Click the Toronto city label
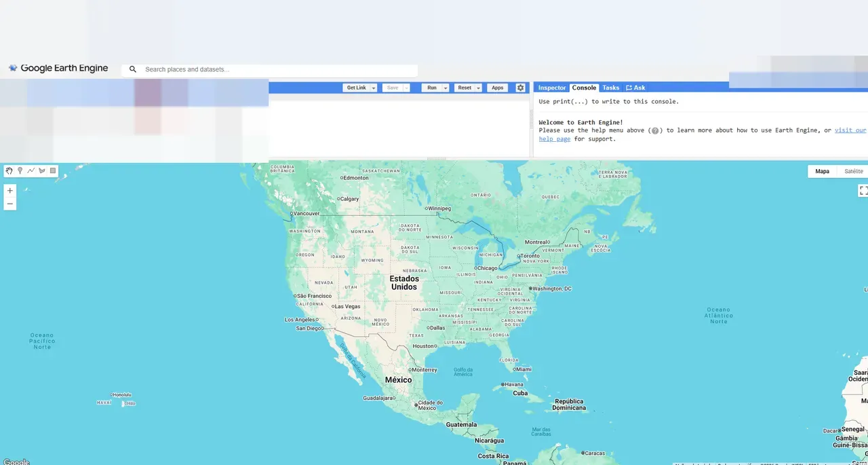 pos(530,256)
